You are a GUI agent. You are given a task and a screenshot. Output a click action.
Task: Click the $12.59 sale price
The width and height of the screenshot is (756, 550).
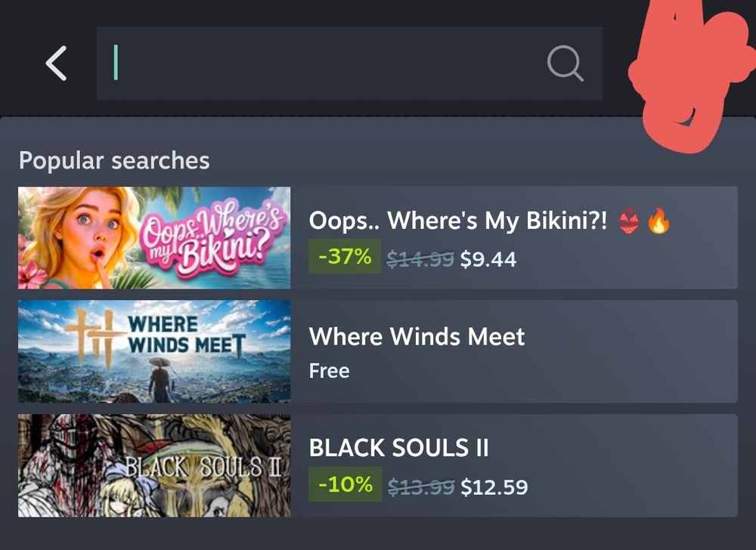coord(494,487)
